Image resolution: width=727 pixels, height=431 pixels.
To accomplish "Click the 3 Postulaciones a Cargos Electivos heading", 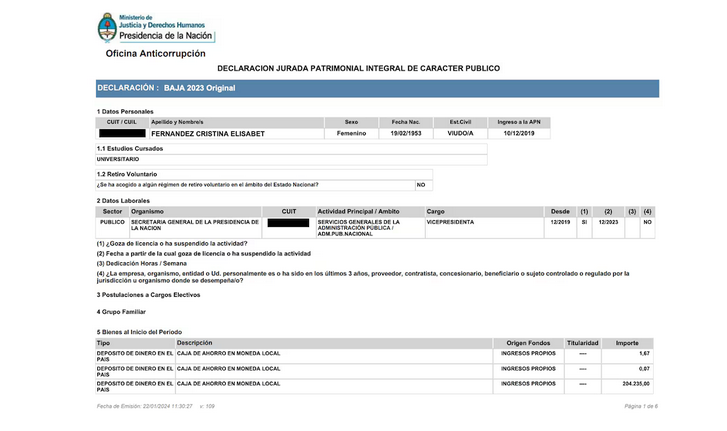I will pyautogui.click(x=148, y=294).
